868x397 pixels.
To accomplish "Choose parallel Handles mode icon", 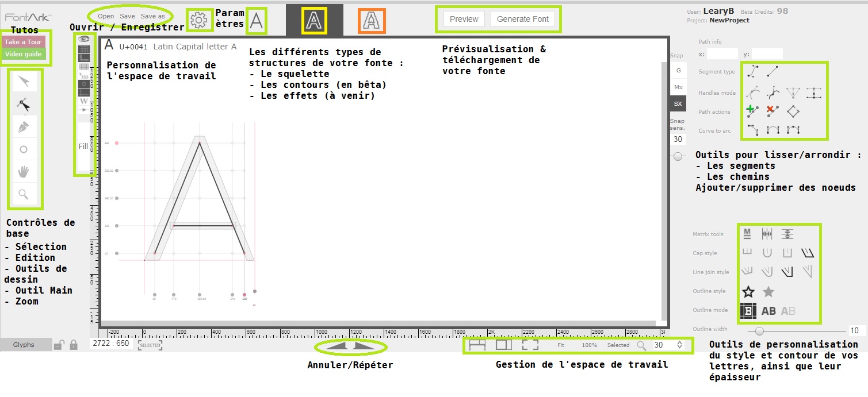I will 813,92.
